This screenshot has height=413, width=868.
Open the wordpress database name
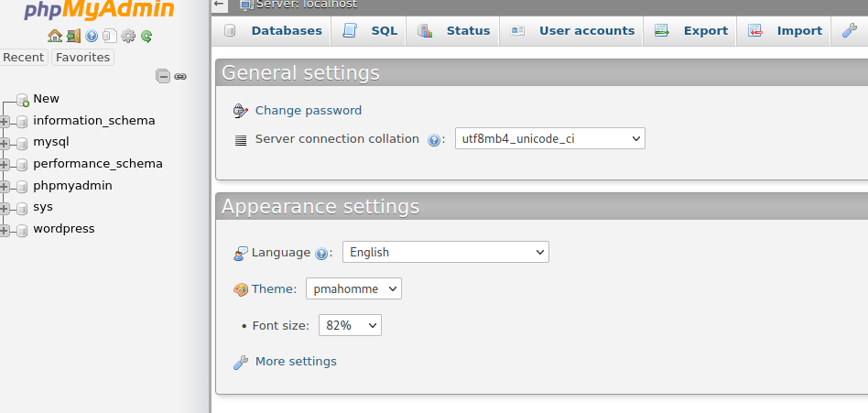tap(64, 228)
